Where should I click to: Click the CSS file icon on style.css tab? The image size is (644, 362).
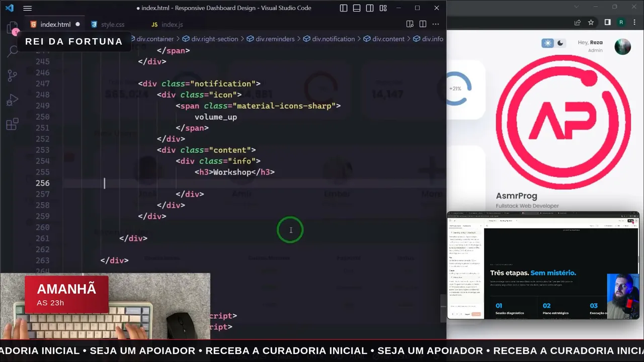pyautogui.click(x=94, y=24)
